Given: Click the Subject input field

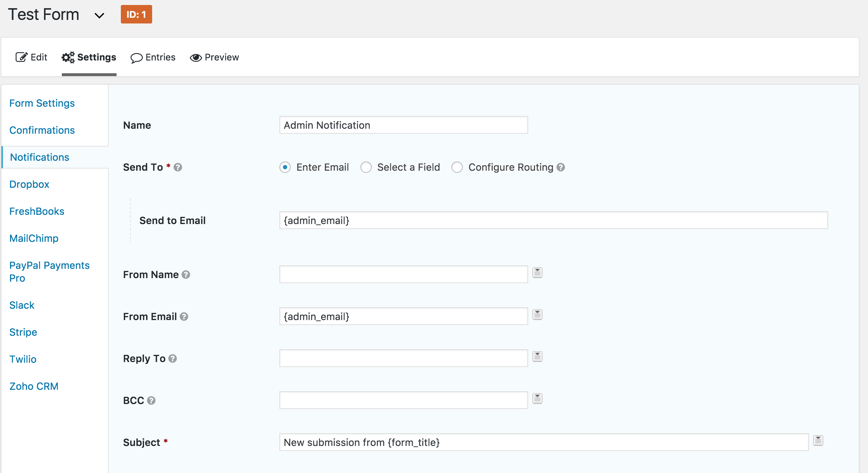Looking at the screenshot, I should click(x=544, y=442).
